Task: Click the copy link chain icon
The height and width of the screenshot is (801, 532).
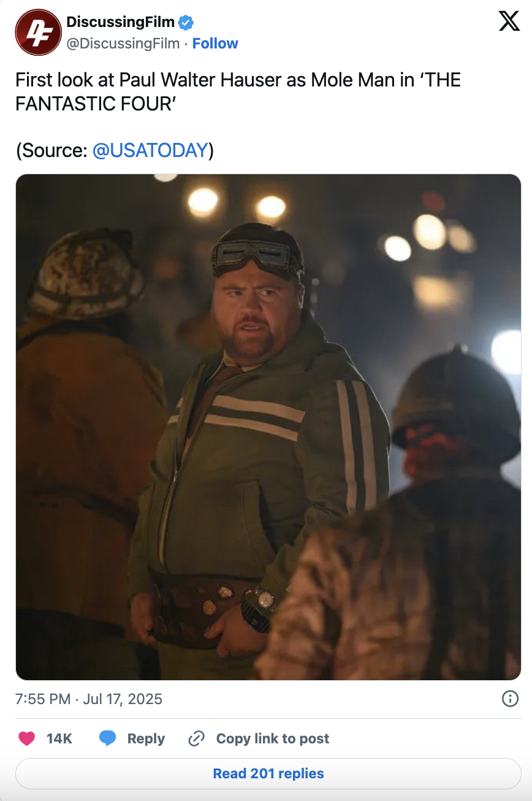Action: [196, 738]
